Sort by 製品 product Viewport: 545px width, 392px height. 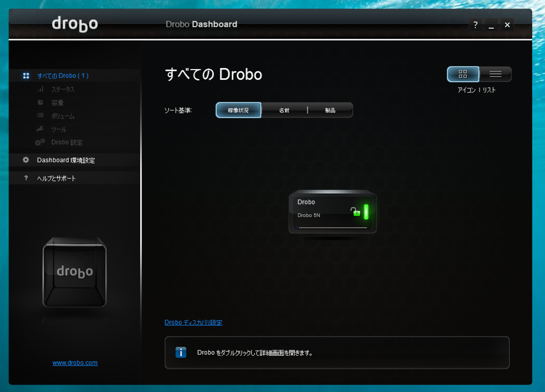click(330, 110)
